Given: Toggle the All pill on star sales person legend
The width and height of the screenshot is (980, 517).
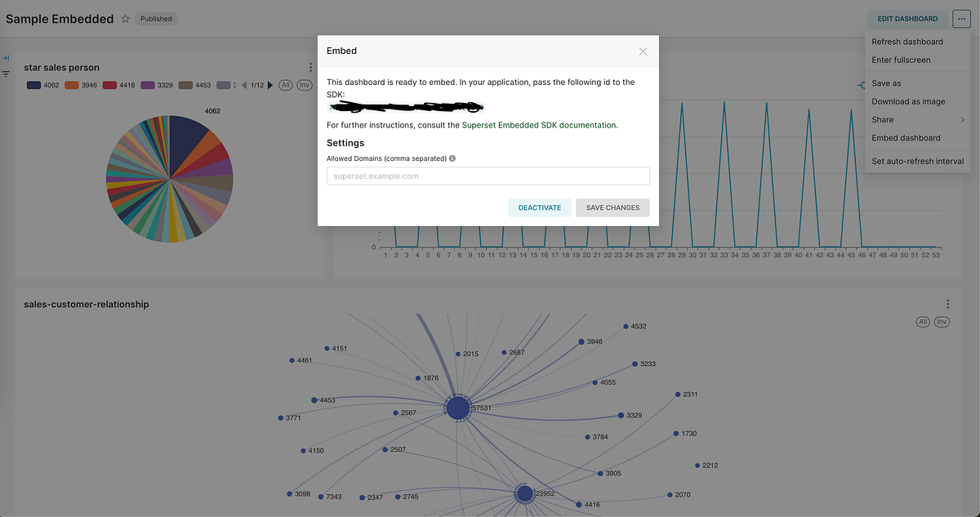Looking at the screenshot, I should coord(286,84).
